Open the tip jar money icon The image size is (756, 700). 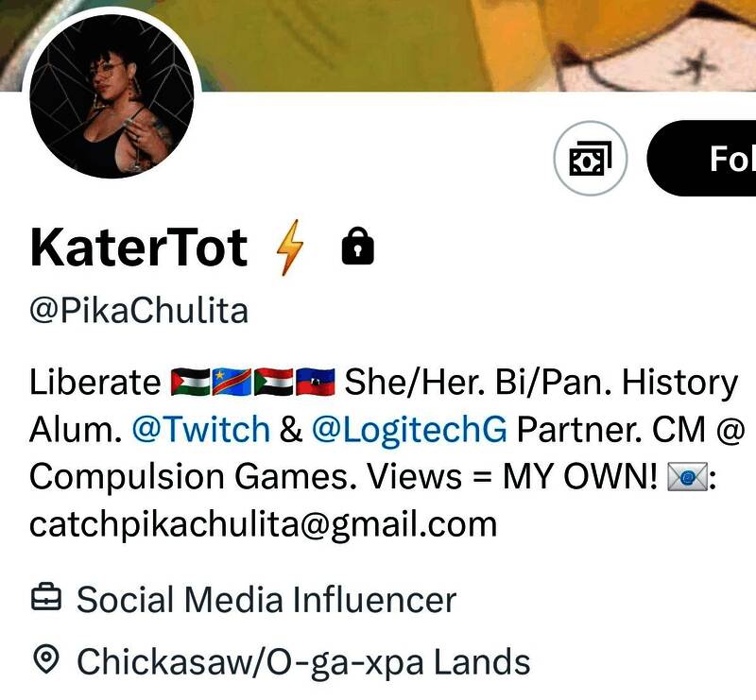click(591, 158)
